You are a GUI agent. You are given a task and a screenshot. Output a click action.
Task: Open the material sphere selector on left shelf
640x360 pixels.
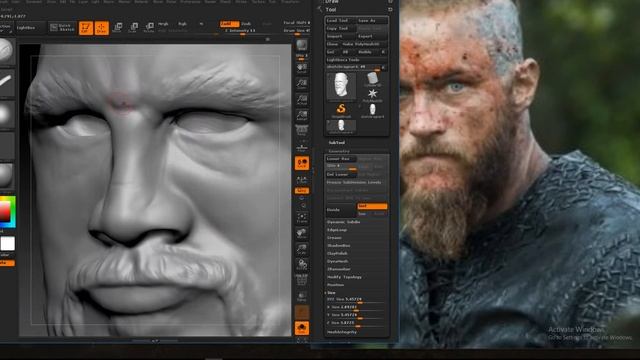click(6, 176)
